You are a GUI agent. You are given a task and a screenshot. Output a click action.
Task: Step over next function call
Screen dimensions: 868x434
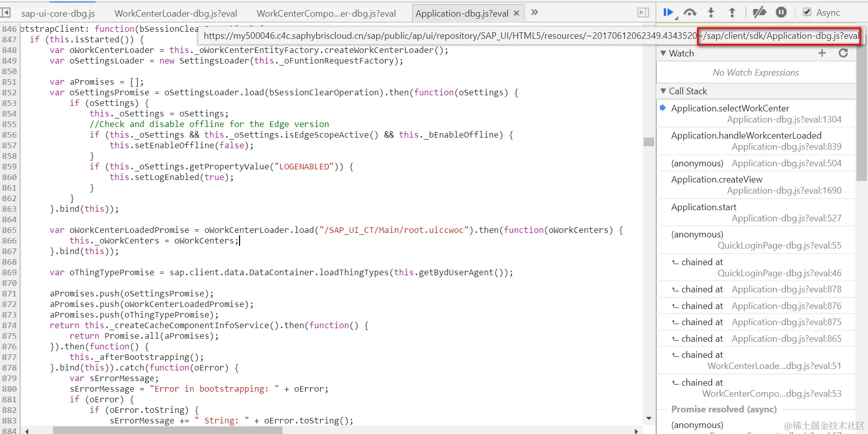pos(690,12)
